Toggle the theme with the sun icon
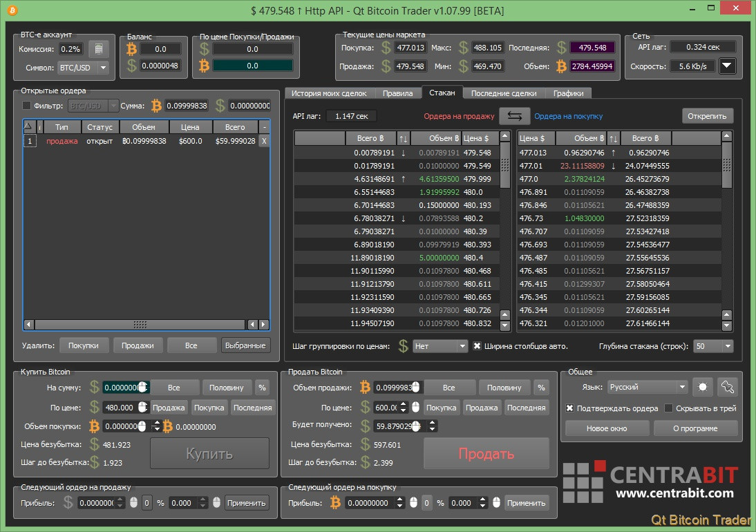 703,387
